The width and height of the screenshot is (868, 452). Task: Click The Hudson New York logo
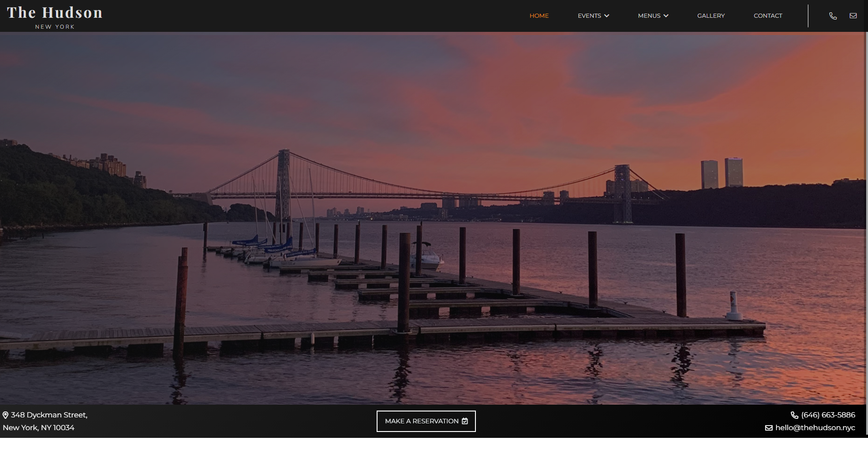point(55,17)
